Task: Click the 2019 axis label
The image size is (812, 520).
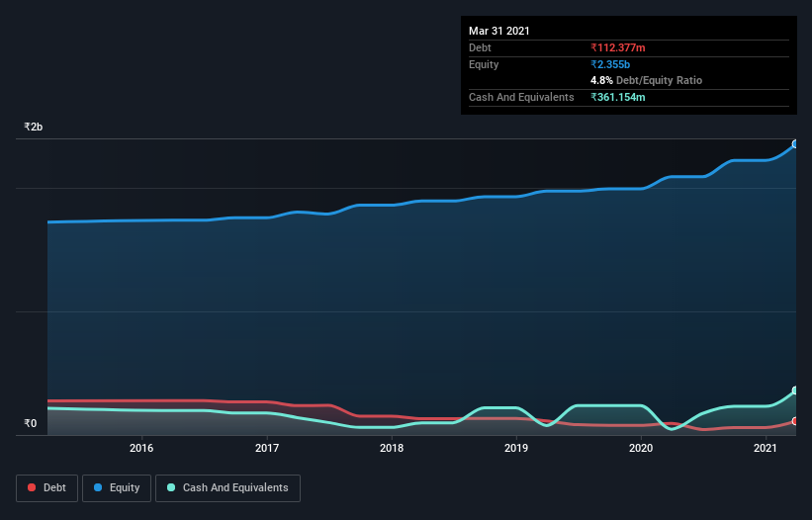Action: point(516,448)
